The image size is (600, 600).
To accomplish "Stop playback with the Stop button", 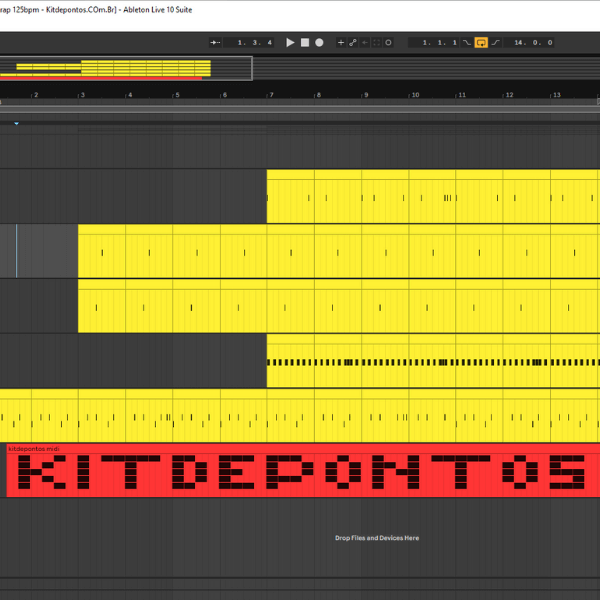I will pyautogui.click(x=305, y=42).
